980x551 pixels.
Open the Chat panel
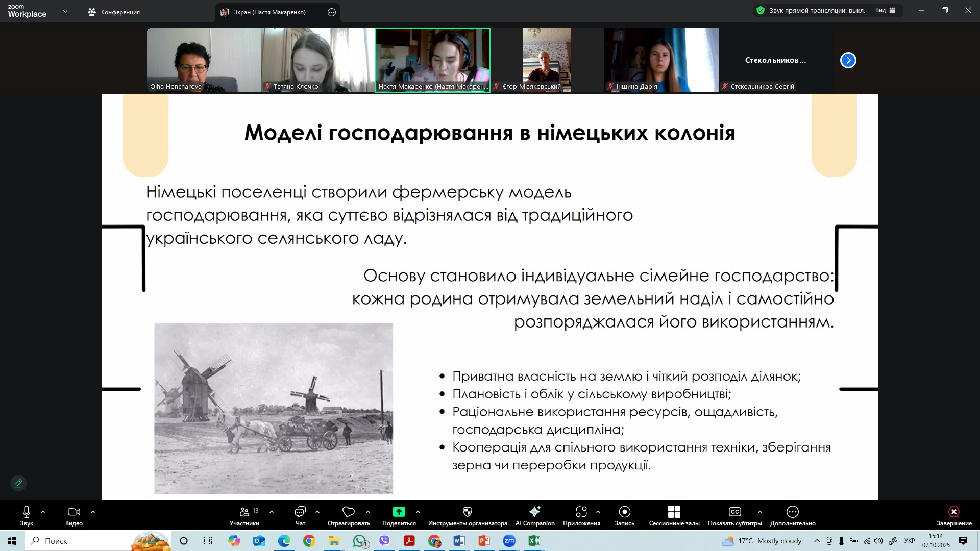tap(300, 512)
